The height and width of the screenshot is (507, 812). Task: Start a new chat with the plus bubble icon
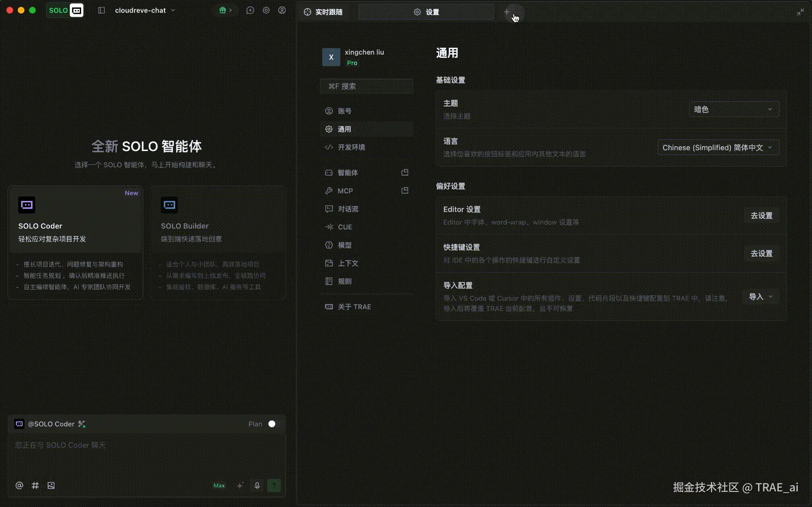[x=250, y=10]
